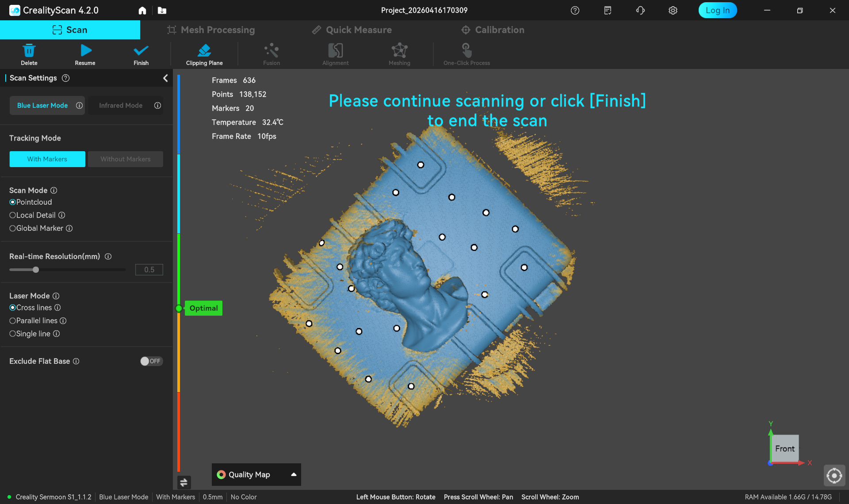Click the Front view cube face
This screenshot has height=504, width=849.
coord(785,449)
